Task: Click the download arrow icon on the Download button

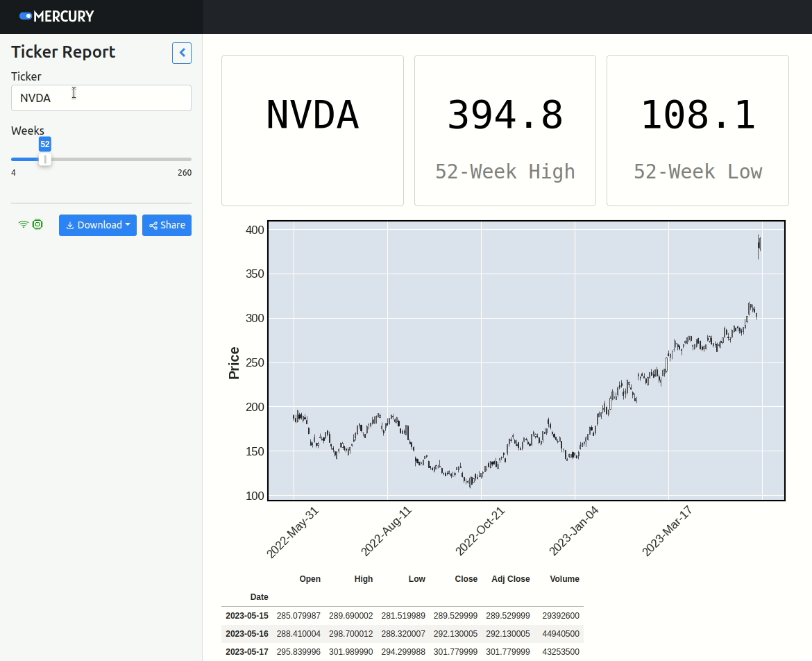Action: [70, 225]
